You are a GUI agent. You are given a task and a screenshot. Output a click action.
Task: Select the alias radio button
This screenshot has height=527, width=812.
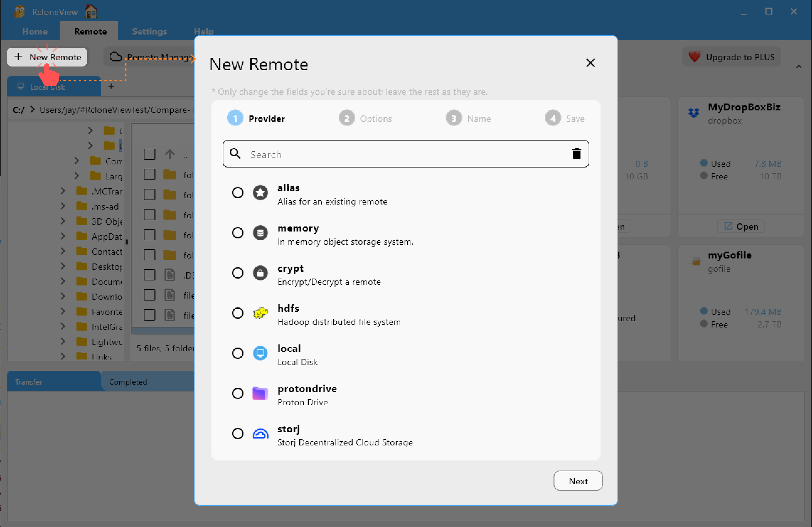point(238,193)
